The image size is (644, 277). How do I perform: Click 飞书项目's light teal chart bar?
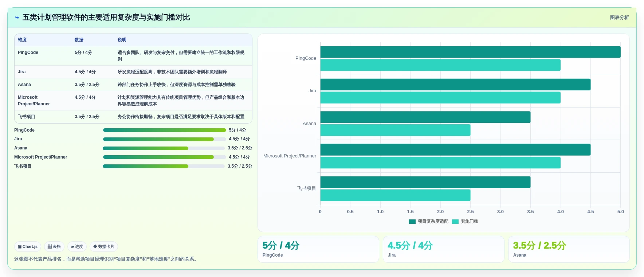coord(395,195)
